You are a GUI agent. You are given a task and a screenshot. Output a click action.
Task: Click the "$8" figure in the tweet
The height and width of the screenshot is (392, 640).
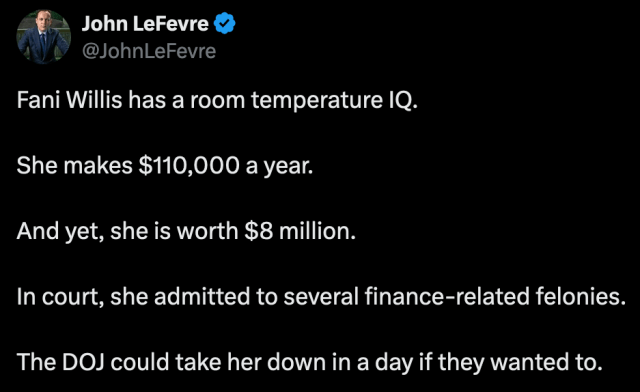tap(258, 231)
